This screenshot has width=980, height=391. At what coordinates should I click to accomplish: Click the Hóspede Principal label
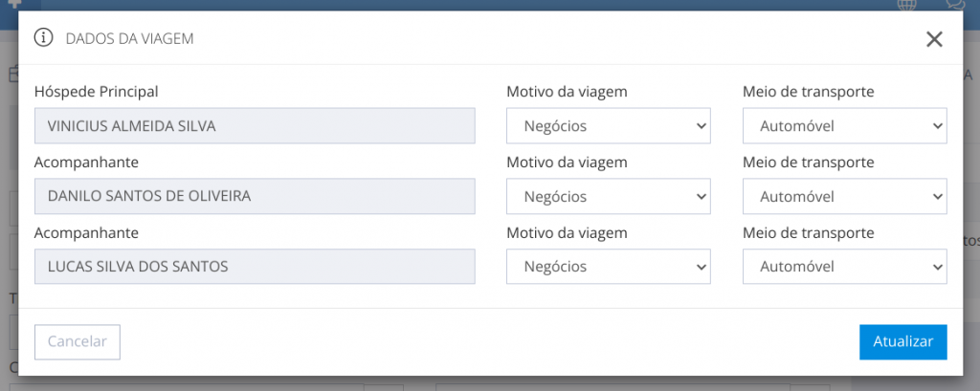tap(96, 92)
